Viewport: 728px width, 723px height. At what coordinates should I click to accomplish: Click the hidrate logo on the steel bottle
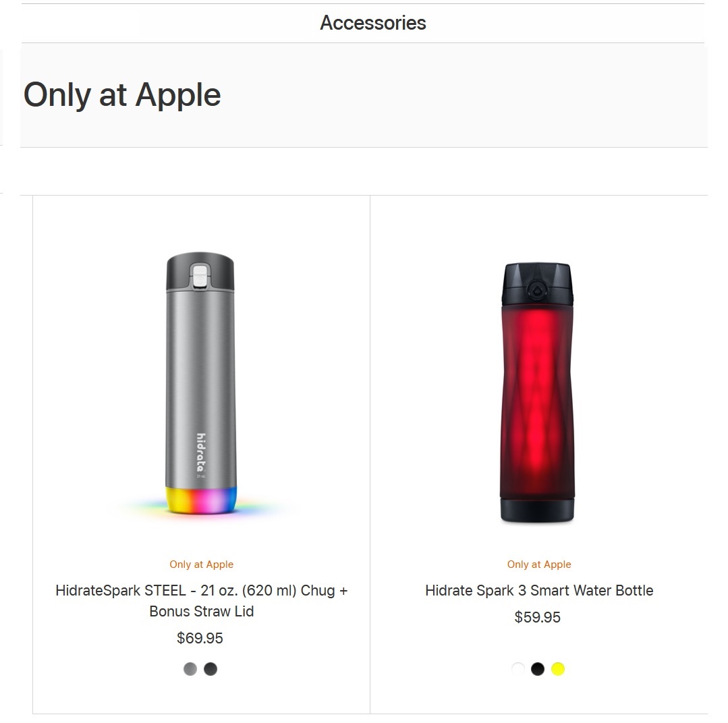pyautogui.click(x=201, y=453)
